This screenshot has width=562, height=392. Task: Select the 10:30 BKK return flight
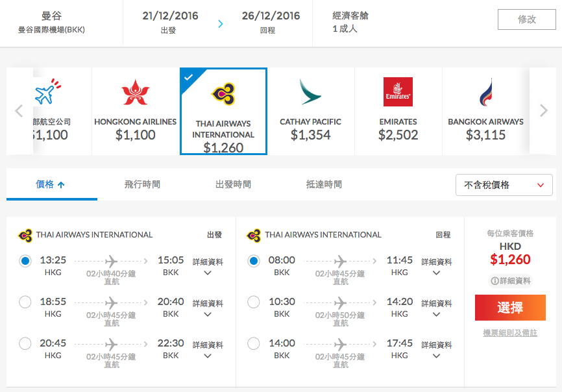253,302
